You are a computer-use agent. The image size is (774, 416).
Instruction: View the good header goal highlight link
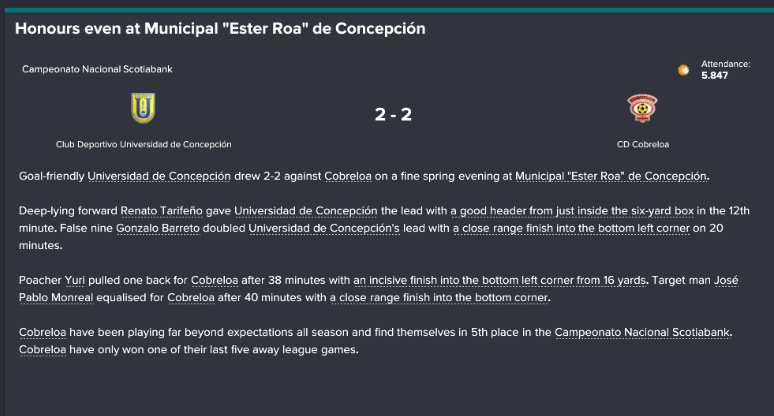click(x=572, y=211)
